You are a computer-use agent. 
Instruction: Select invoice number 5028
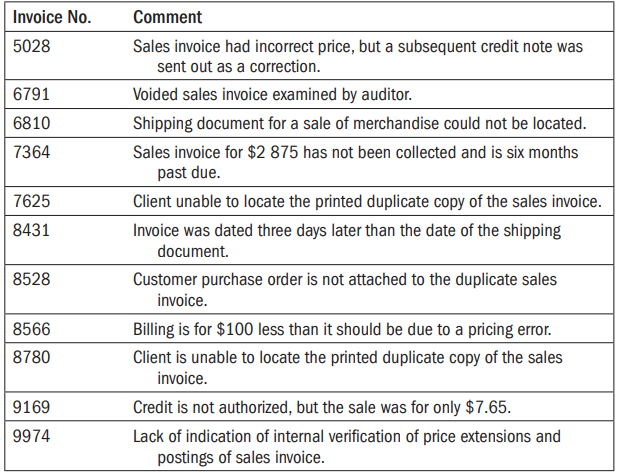[x=32, y=46]
